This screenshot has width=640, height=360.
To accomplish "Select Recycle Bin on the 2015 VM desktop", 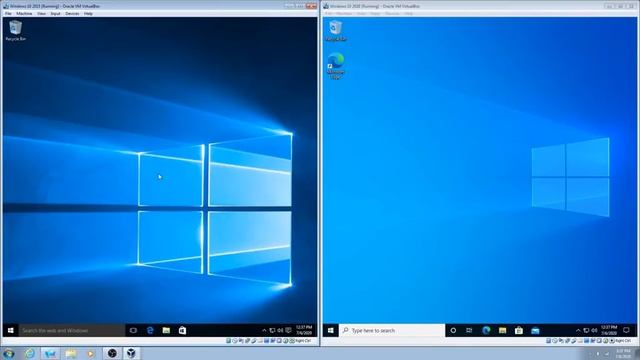I will (16, 31).
